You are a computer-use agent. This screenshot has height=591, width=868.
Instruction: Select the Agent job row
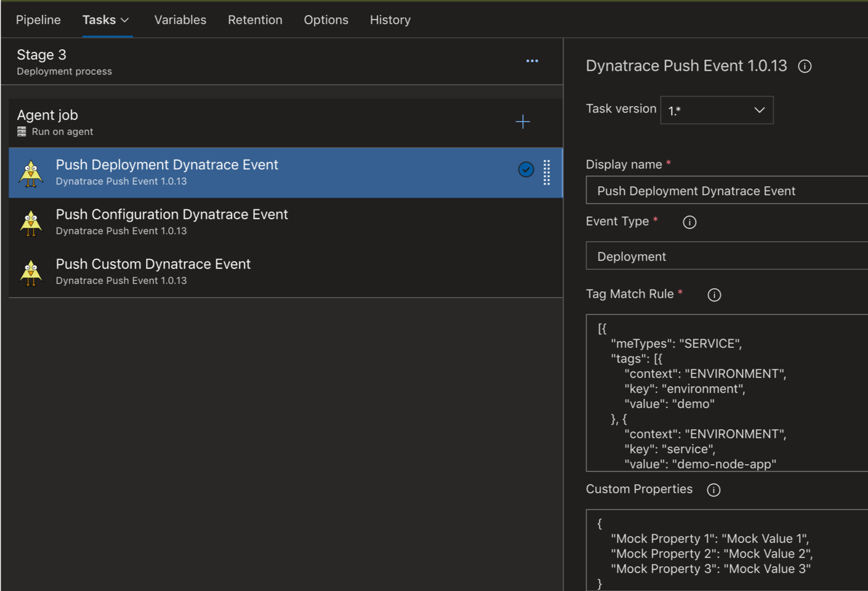286,123
